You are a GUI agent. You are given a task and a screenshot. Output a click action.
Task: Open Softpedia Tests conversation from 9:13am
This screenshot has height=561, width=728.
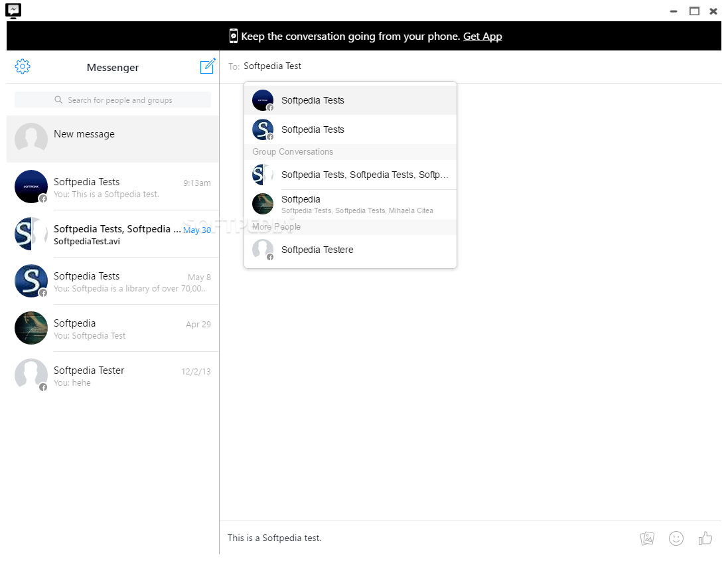click(113, 187)
